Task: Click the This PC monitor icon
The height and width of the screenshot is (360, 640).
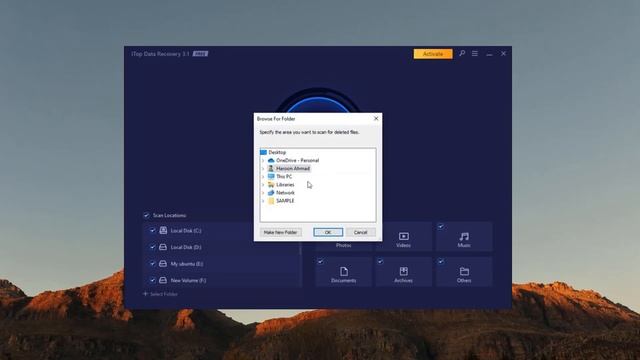Action: 271,176
